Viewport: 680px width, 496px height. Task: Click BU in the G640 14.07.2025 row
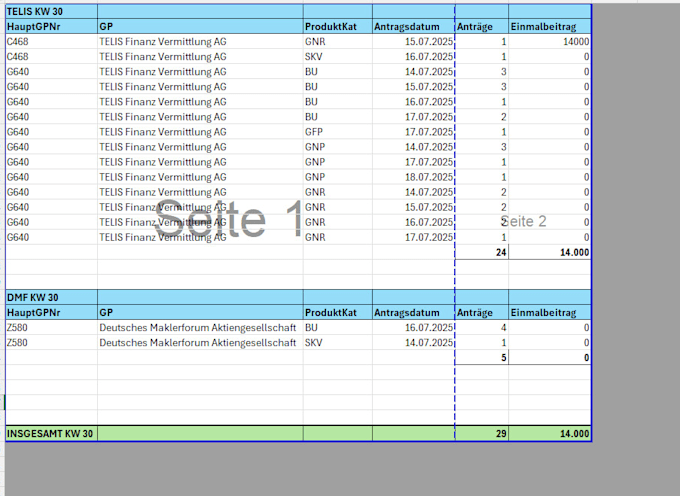[337, 72]
